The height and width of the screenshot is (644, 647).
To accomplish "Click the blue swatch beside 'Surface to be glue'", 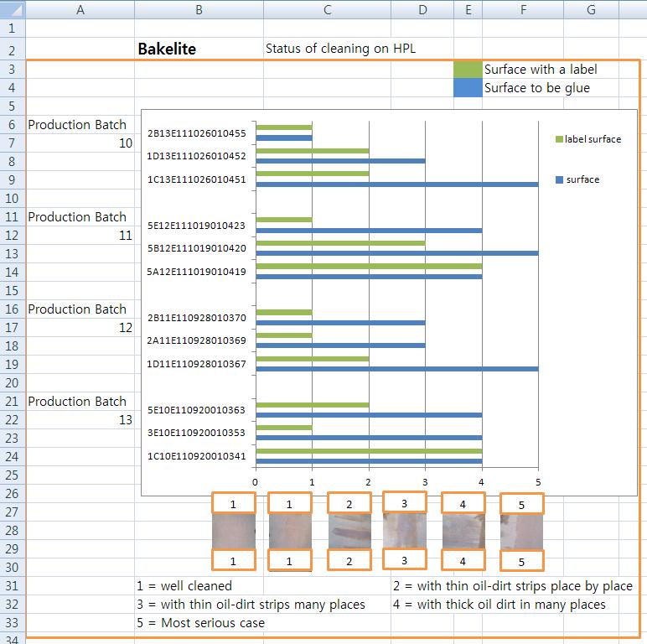I will click(x=468, y=87).
